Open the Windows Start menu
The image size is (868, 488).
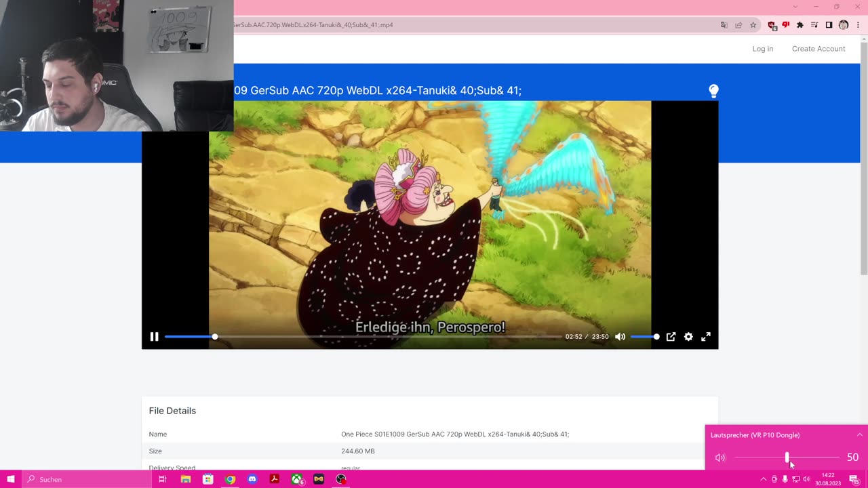11,479
